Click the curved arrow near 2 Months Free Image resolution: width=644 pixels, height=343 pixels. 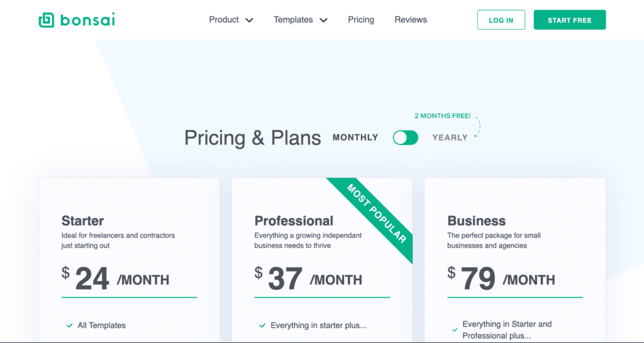click(477, 126)
